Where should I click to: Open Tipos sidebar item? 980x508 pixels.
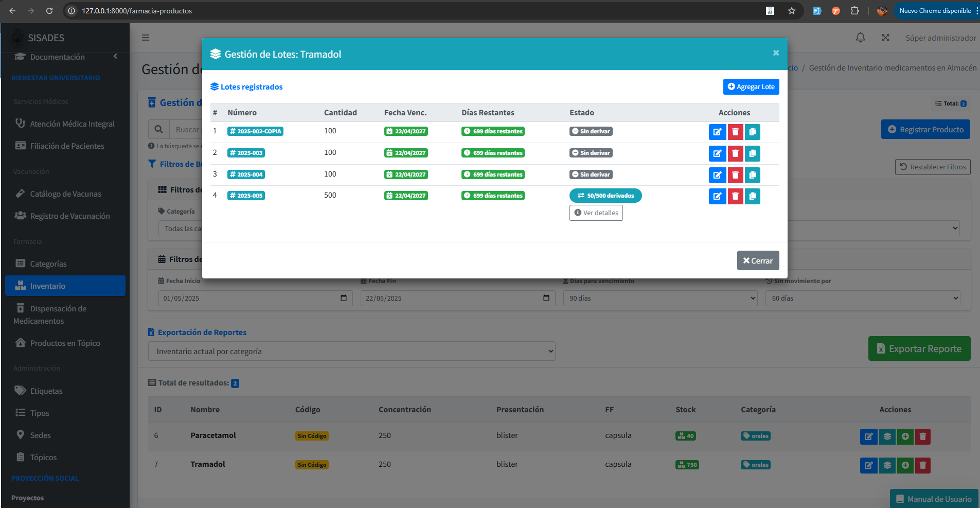pos(65,413)
